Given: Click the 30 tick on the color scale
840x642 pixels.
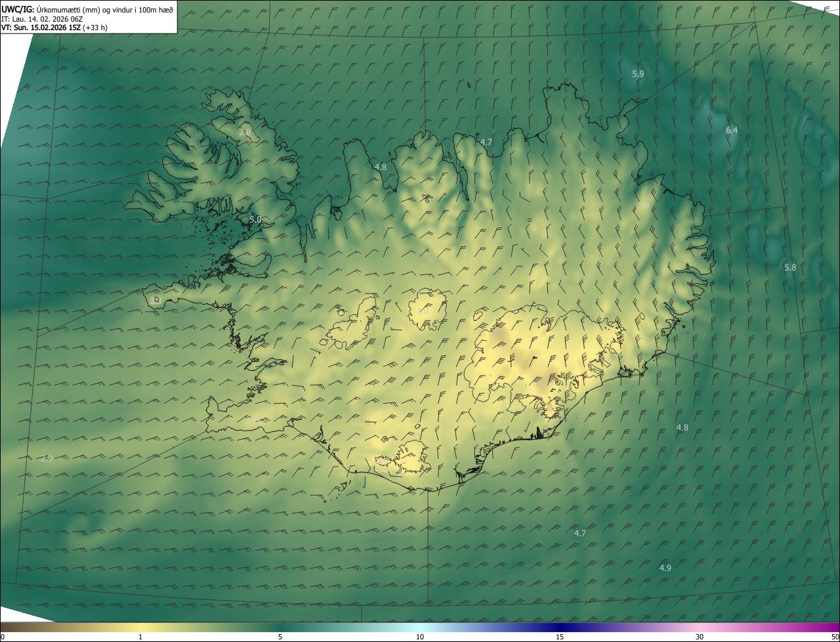Looking at the screenshot, I should click(700, 637).
